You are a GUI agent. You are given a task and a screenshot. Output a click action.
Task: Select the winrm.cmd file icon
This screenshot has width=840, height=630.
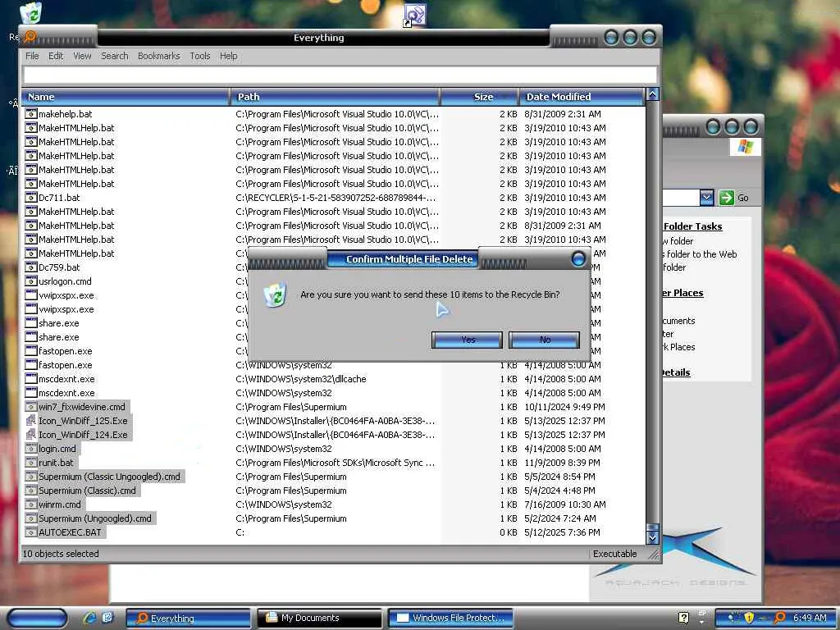pyautogui.click(x=31, y=504)
